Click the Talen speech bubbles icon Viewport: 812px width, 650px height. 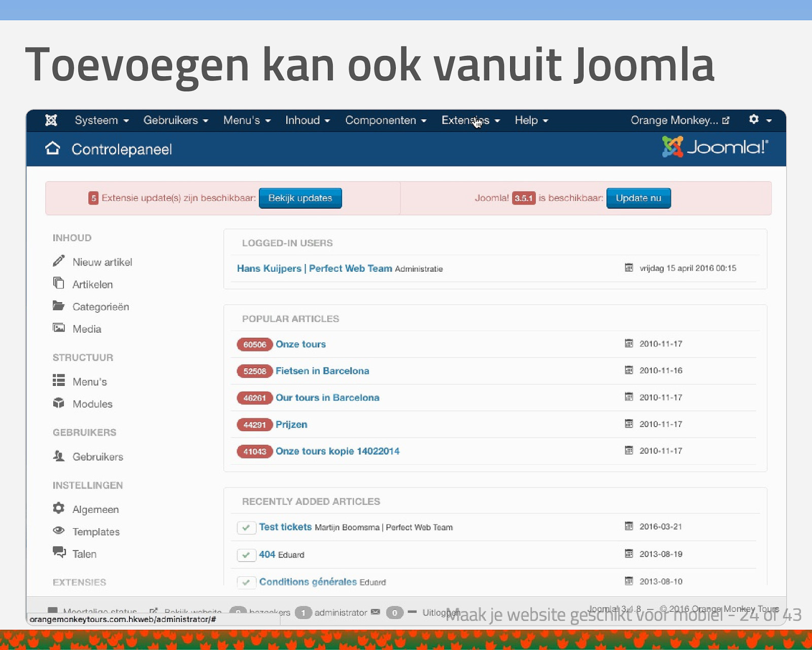pyautogui.click(x=59, y=552)
